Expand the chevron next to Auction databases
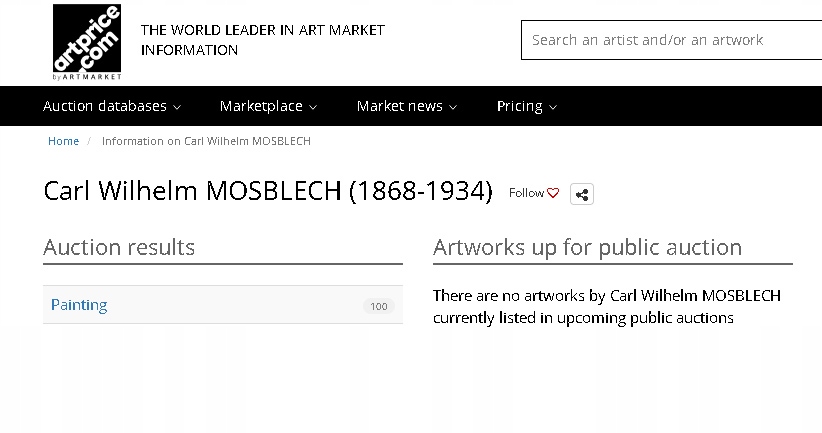 [x=177, y=107]
